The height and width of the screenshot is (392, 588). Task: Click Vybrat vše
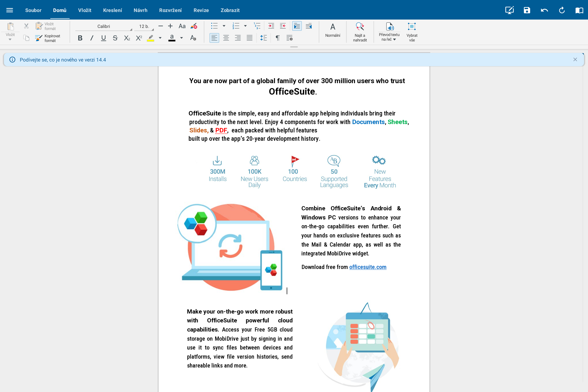412,32
